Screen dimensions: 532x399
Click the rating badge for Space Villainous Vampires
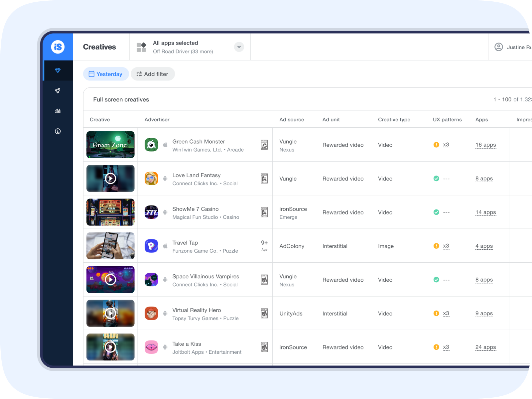coord(264,280)
